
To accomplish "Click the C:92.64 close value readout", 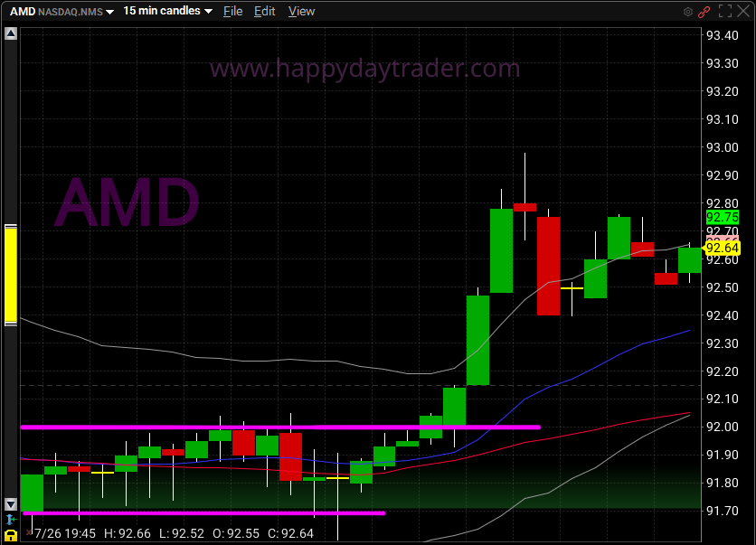I will (x=290, y=533).
